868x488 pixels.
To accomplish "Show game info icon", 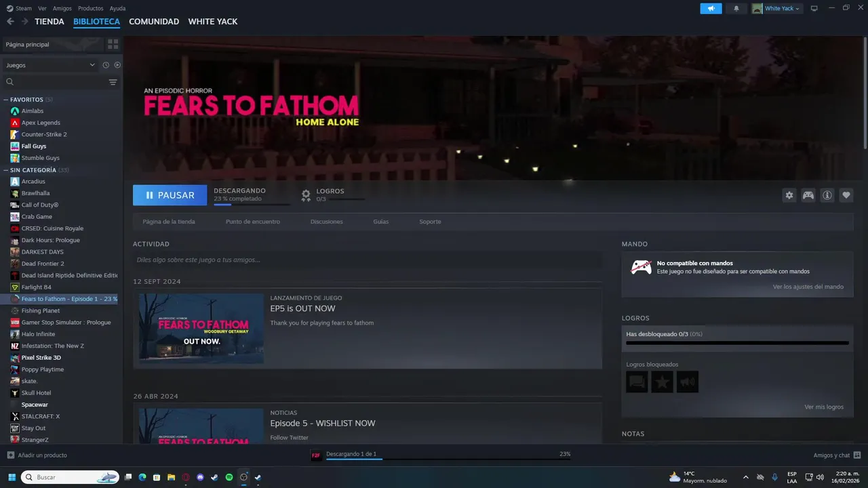I will pyautogui.click(x=827, y=195).
